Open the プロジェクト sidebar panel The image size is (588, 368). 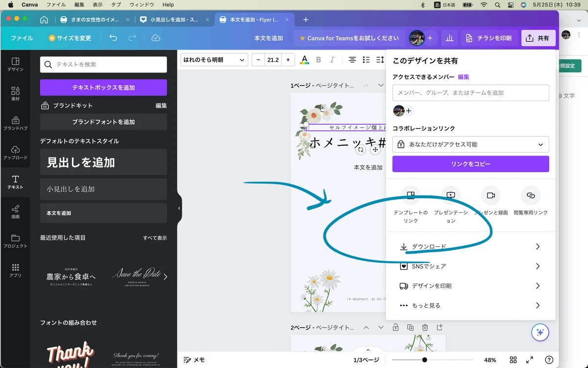point(15,241)
